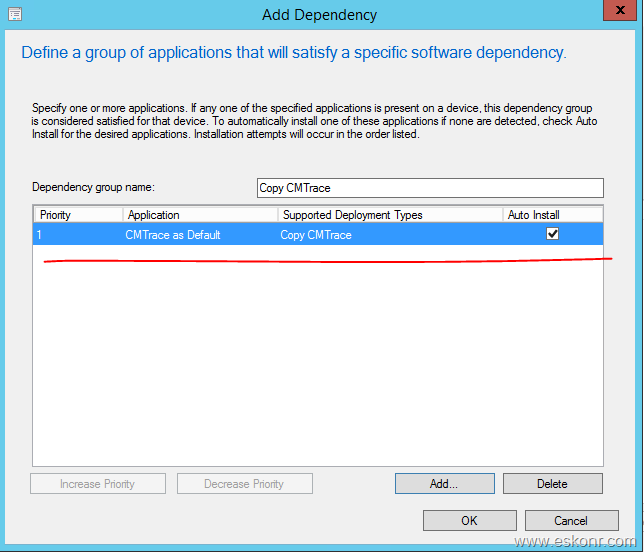
Task: Click the Dependency group name field
Action: 430,188
